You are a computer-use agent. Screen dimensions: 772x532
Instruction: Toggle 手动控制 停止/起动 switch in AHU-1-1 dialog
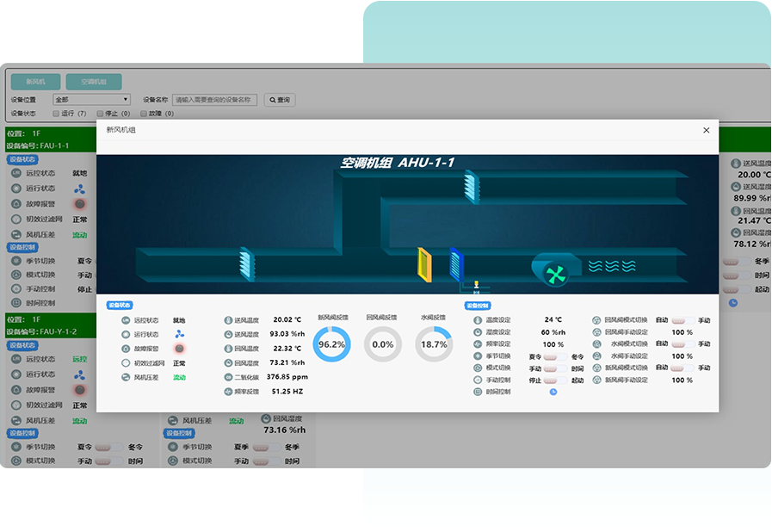[556, 380]
